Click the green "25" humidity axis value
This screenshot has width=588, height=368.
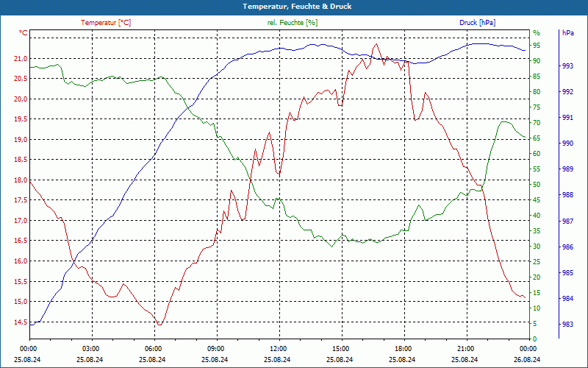pyautogui.click(x=537, y=262)
